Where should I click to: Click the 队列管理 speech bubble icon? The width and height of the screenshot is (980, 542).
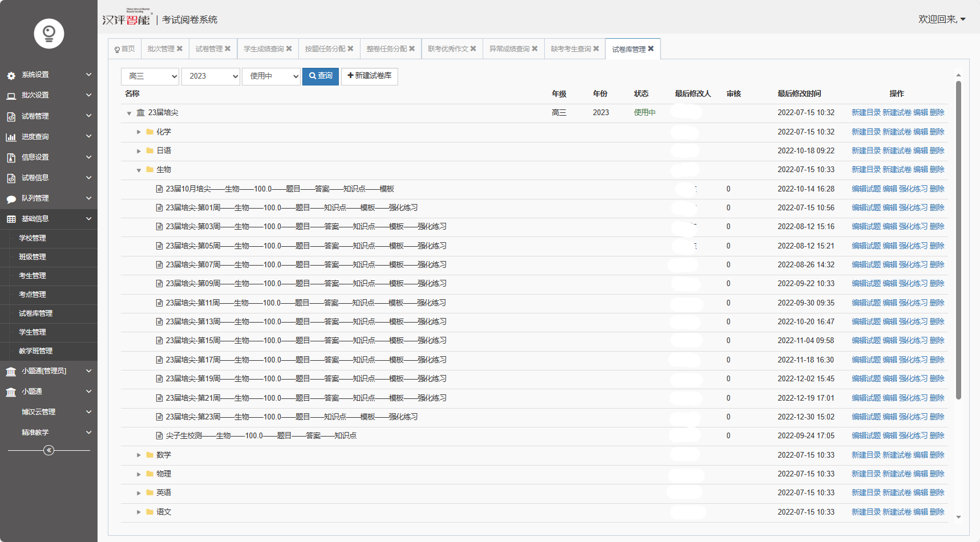pyautogui.click(x=11, y=199)
